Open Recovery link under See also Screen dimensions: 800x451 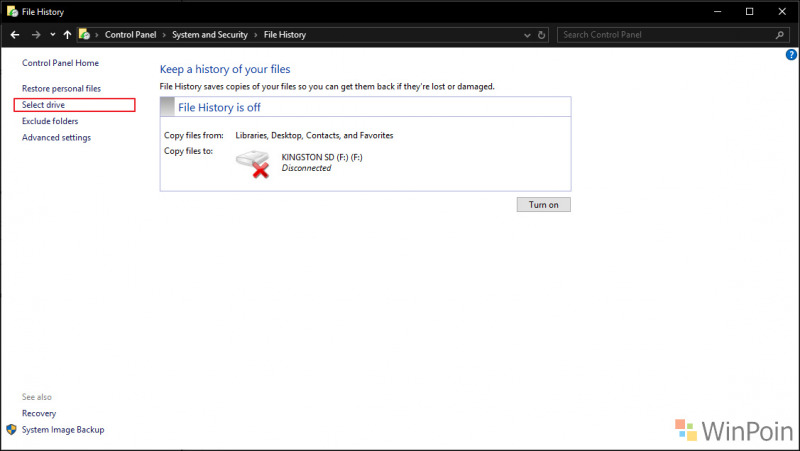pyautogui.click(x=39, y=413)
